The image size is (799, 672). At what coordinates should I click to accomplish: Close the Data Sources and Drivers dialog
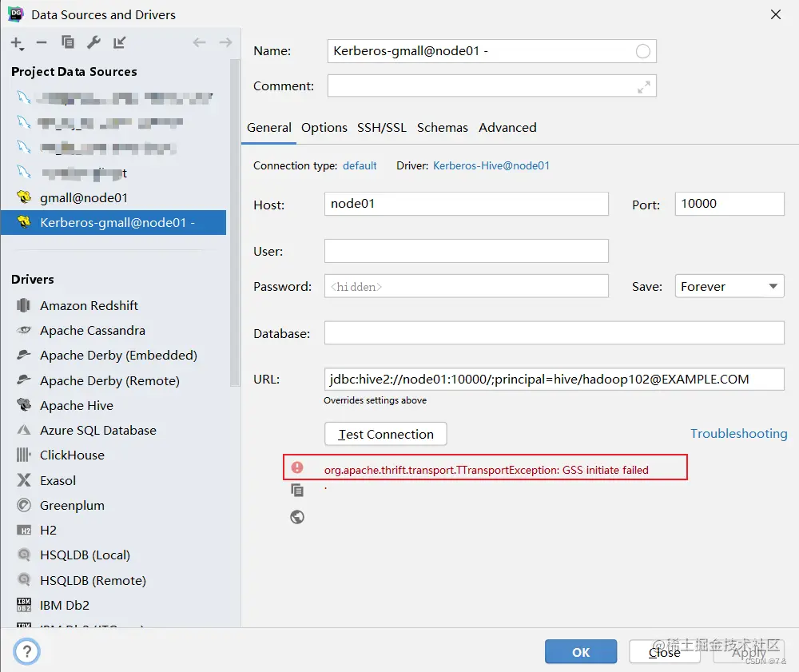click(x=776, y=14)
